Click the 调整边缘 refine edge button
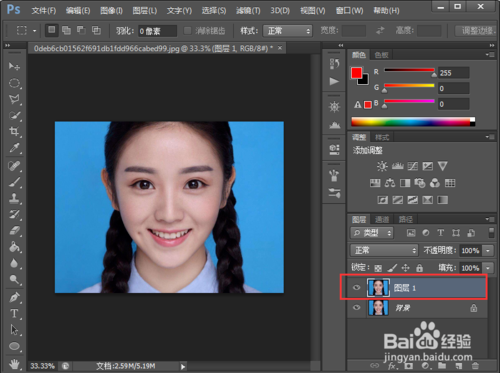Screen dimensions: 500x373 [x=477, y=31]
